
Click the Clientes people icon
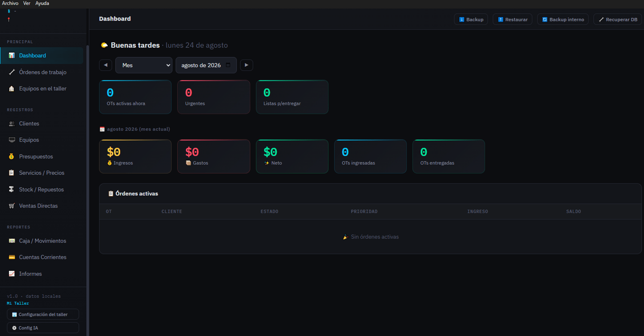click(x=12, y=124)
